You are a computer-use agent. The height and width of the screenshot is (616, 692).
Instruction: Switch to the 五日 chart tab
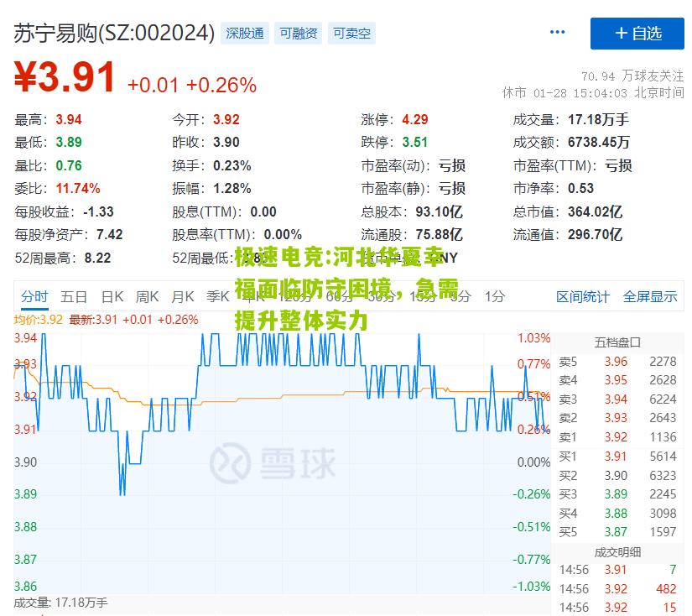pos(74,296)
